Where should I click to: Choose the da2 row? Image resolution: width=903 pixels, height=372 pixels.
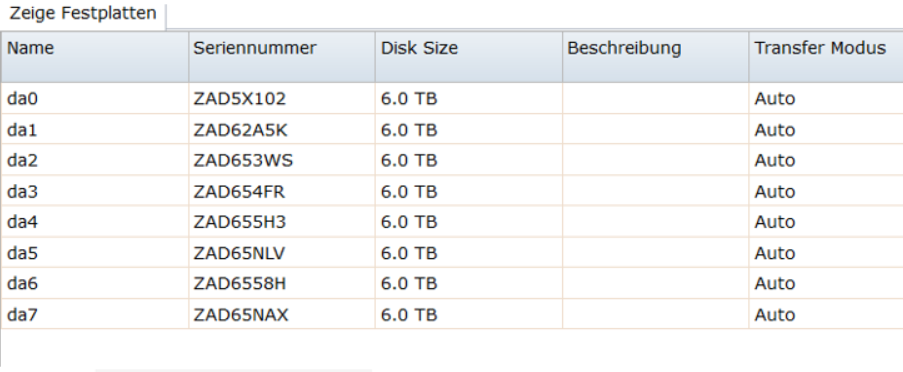click(452, 160)
